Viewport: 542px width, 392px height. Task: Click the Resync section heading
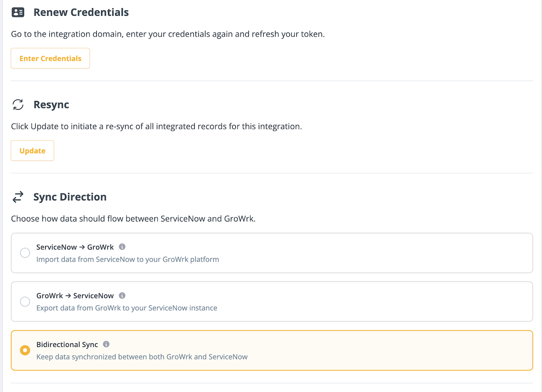click(51, 105)
